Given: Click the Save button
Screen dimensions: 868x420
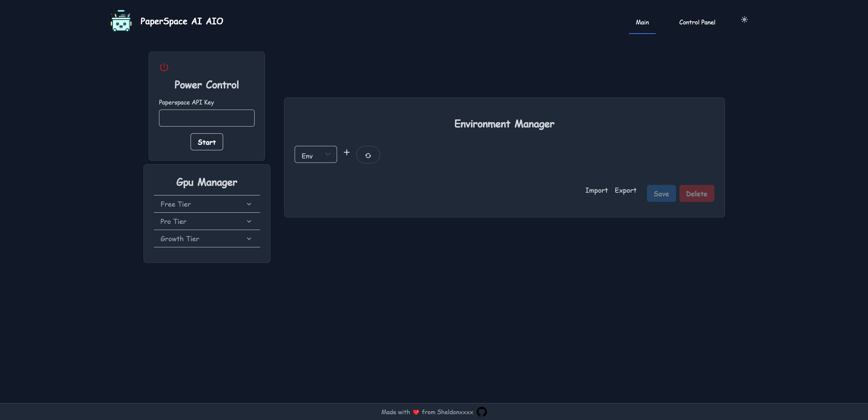Looking at the screenshot, I should [661, 194].
